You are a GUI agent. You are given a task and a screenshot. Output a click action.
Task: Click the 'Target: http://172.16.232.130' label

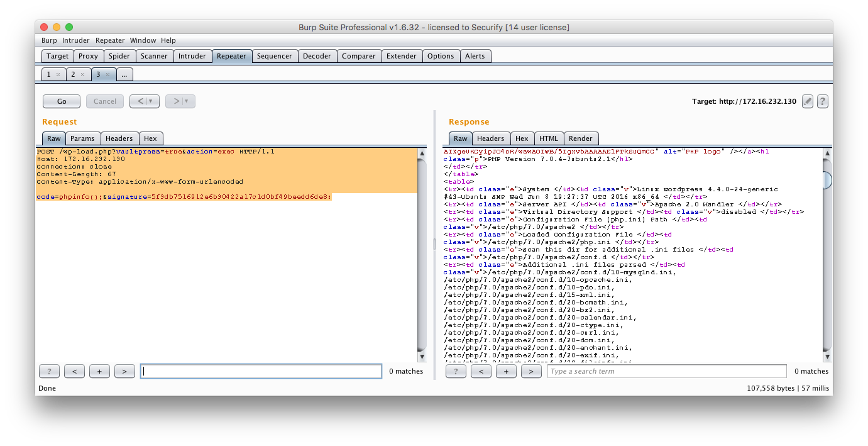coord(744,101)
